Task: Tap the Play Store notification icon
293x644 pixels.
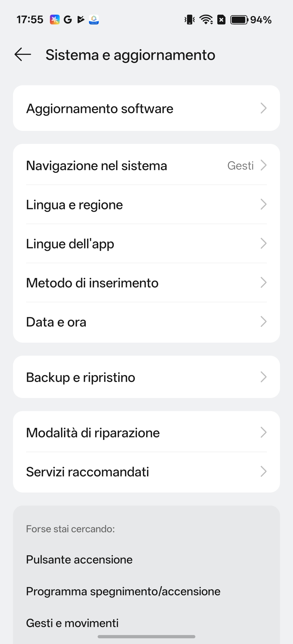Action: (81, 20)
